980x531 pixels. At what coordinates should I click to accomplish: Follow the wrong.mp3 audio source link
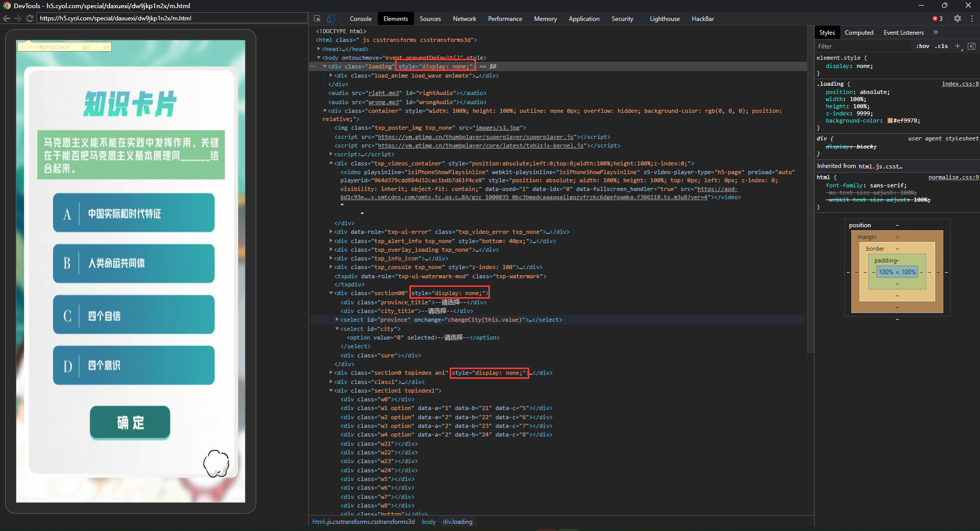click(384, 102)
